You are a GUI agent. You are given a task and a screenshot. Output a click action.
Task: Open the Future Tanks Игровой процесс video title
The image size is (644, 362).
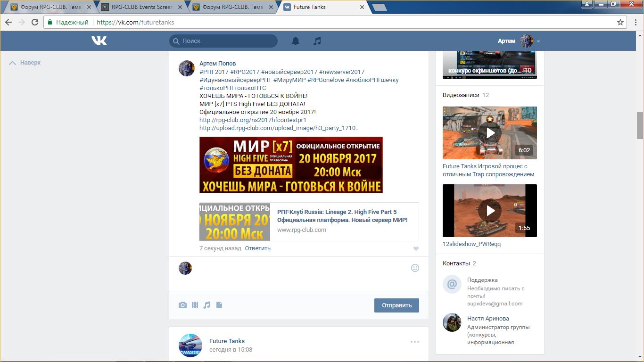click(x=488, y=170)
